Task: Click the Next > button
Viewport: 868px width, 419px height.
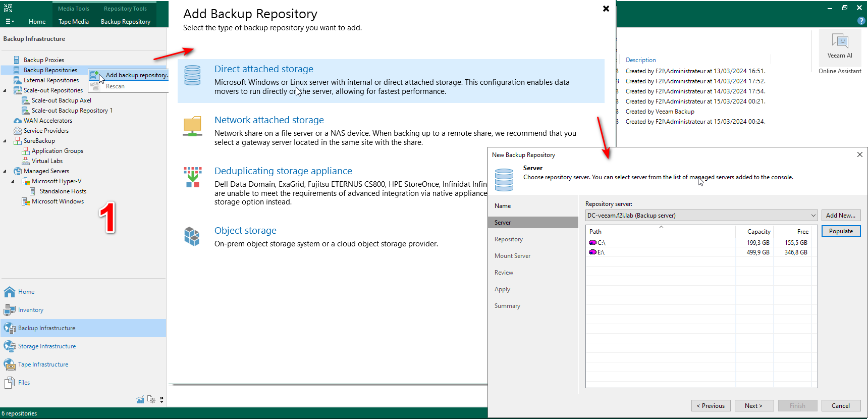Action: click(x=753, y=406)
